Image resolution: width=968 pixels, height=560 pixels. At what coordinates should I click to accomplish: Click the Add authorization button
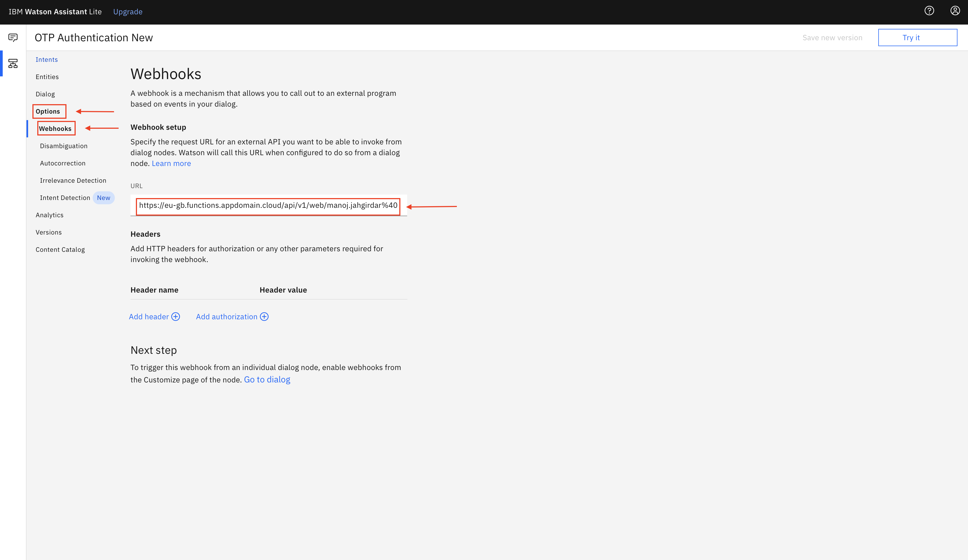[x=232, y=316]
